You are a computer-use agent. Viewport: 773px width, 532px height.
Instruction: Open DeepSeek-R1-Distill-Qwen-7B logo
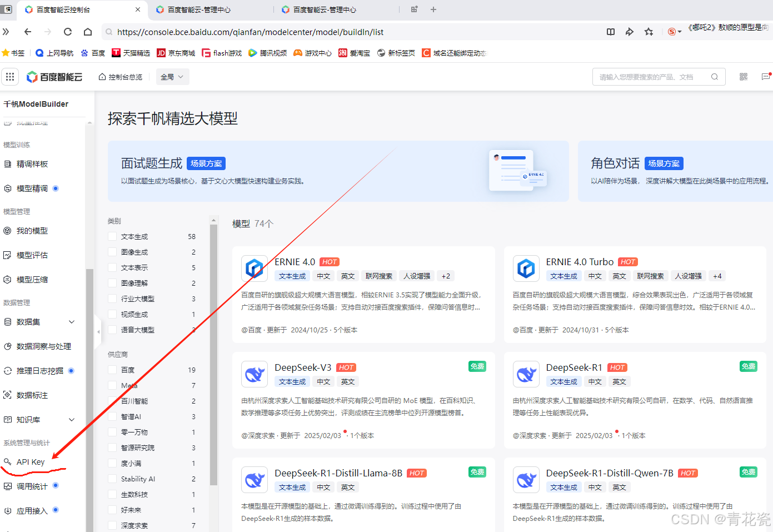(x=526, y=480)
